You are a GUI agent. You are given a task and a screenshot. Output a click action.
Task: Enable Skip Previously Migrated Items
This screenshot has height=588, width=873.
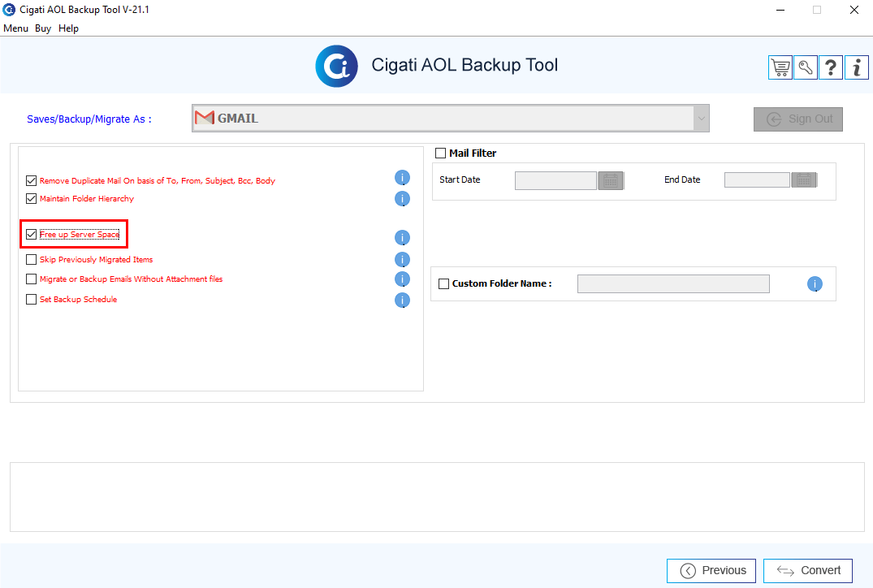(x=31, y=259)
